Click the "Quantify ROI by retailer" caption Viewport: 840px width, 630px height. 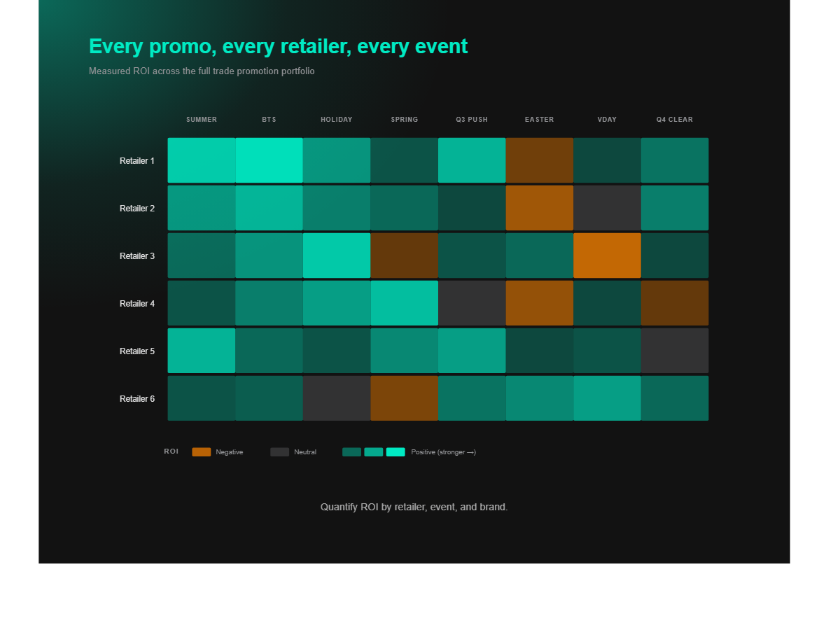414,507
